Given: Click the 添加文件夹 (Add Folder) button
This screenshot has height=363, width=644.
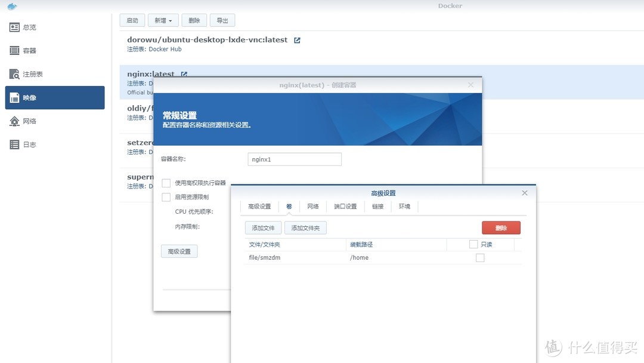Looking at the screenshot, I should tap(305, 227).
